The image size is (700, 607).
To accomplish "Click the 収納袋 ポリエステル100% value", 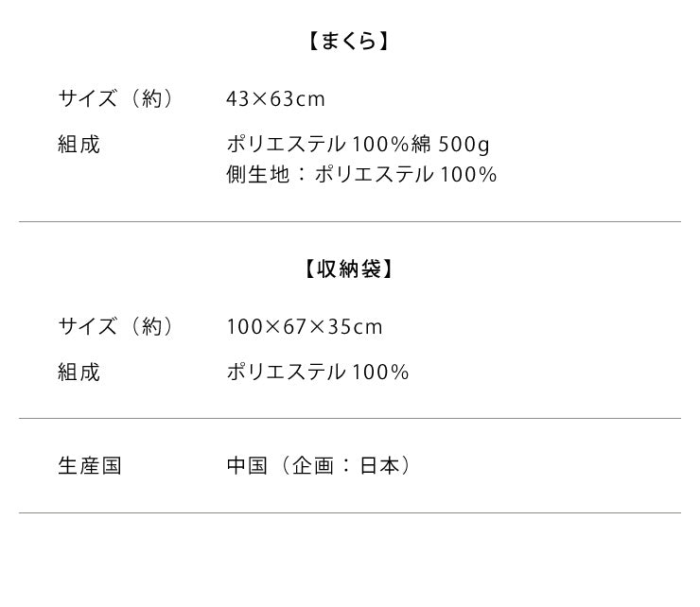I will (318, 373).
